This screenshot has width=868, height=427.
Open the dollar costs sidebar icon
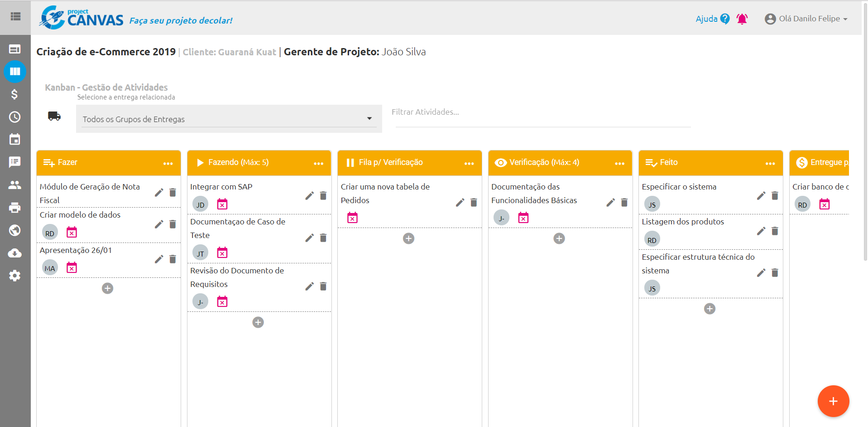pos(15,94)
